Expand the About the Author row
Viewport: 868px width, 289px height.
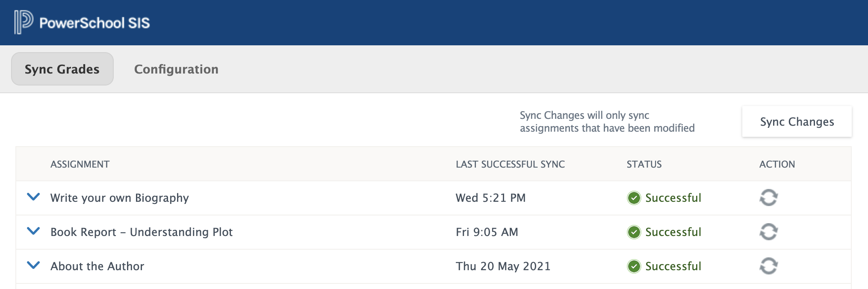pos(33,265)
